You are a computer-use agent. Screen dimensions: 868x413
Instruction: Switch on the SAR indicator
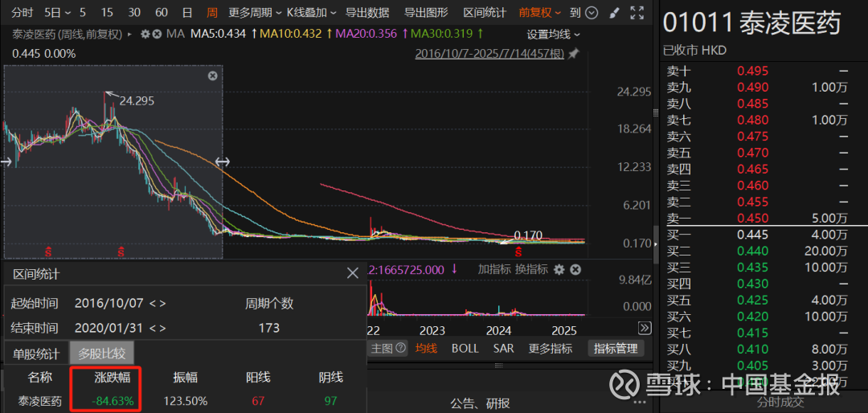click(504, 348)
